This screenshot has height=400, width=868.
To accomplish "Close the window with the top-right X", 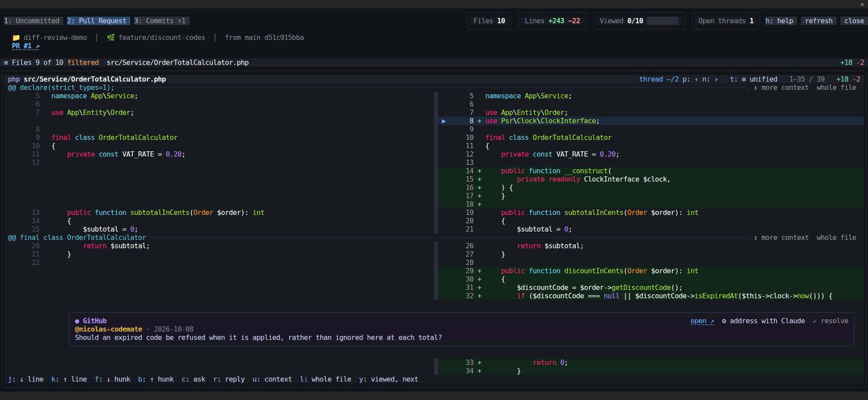I will [x=862, y=4].
